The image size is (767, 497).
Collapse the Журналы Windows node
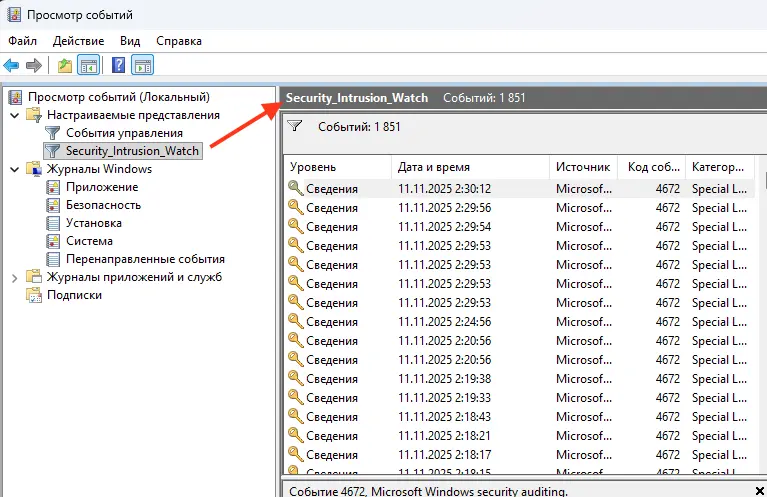pos(14,169)
